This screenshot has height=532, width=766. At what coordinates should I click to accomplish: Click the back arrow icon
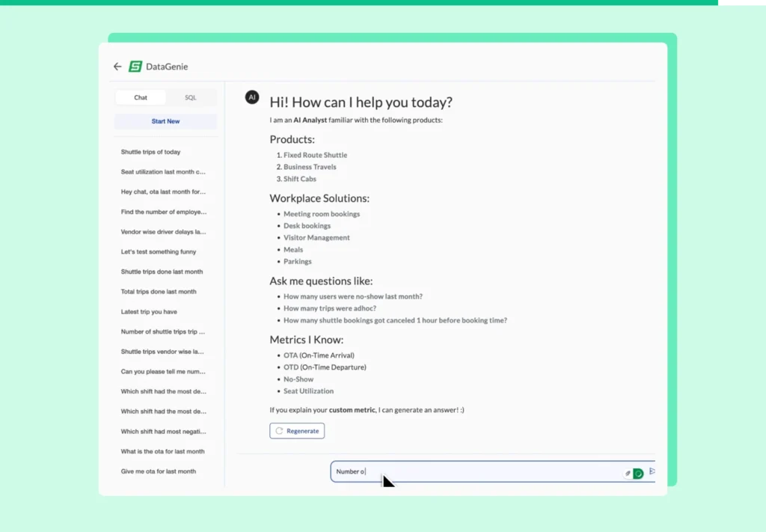point(117,67)
